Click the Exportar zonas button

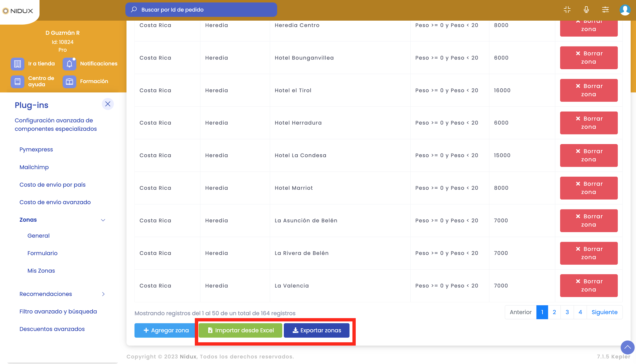[x=316, y=330]
